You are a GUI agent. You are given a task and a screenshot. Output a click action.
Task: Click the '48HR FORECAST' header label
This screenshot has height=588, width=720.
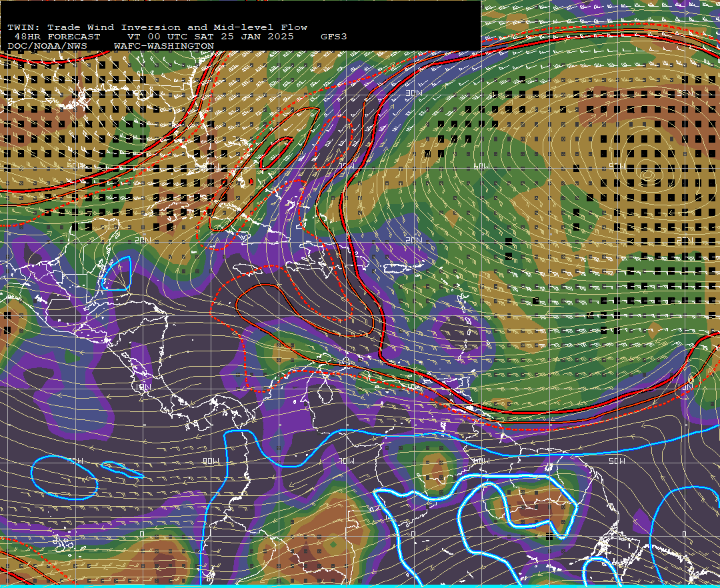pos(57,37)
